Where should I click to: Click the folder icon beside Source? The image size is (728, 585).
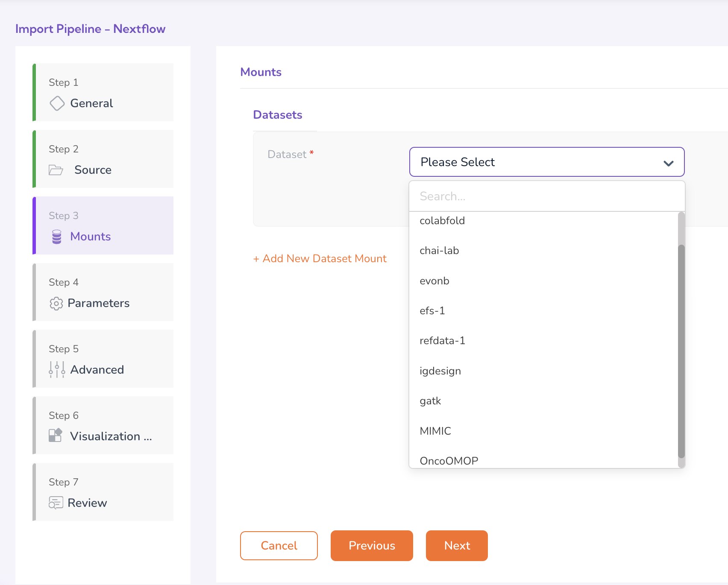point(56,170)
